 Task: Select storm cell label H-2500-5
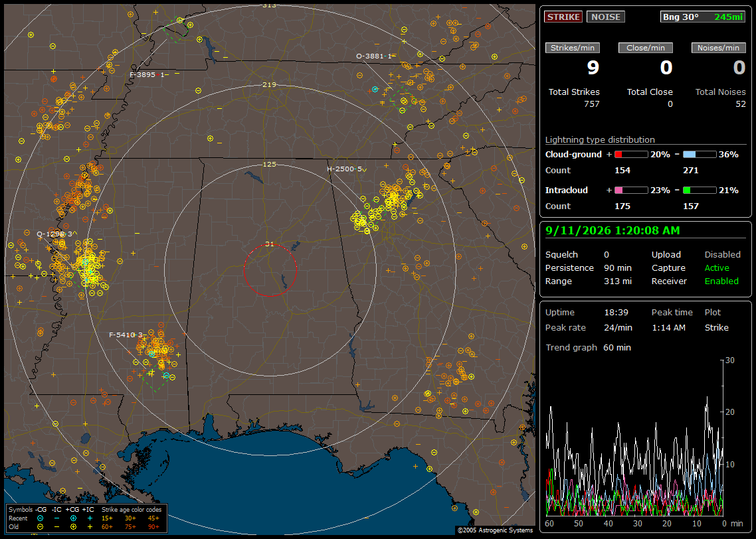click(344, 169)
